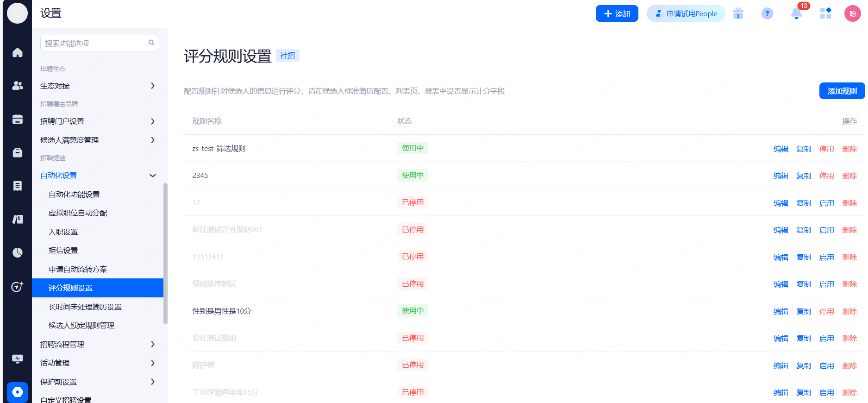
Task: Edit the rule named 2345
Action: pos(781,176)
